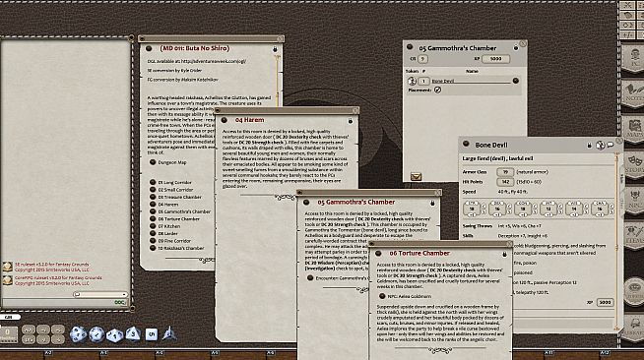Open NPC: Aelea Goldmorn link
Viewport: 644px width, 360px height.
click(405, 296)
